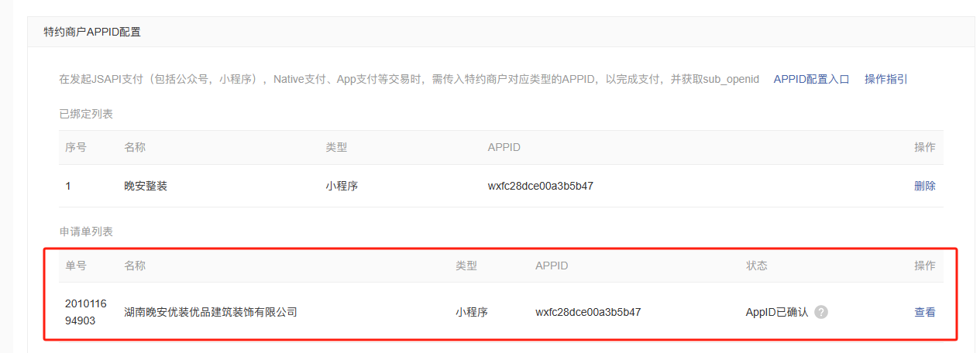The width and height of the screenshot is (980, 353).
Task: Click the 已绑定列表 label
Action: click(x=86, y=114)
